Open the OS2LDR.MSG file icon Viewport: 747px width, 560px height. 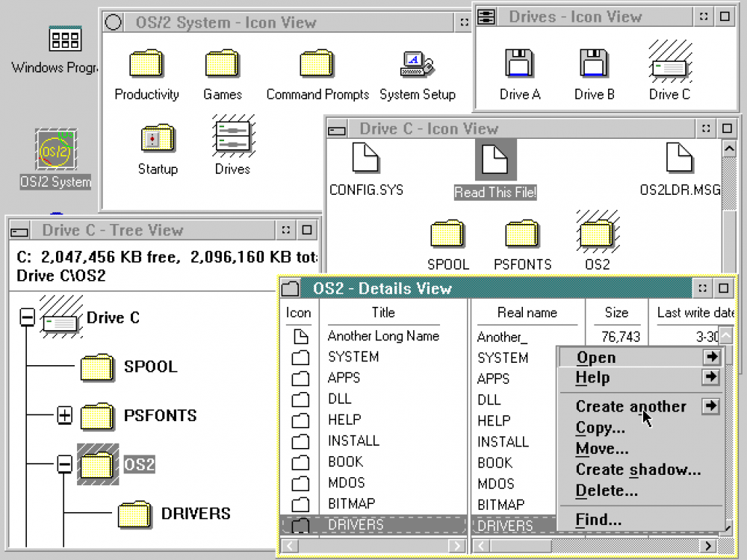click(x=679, y=158)
